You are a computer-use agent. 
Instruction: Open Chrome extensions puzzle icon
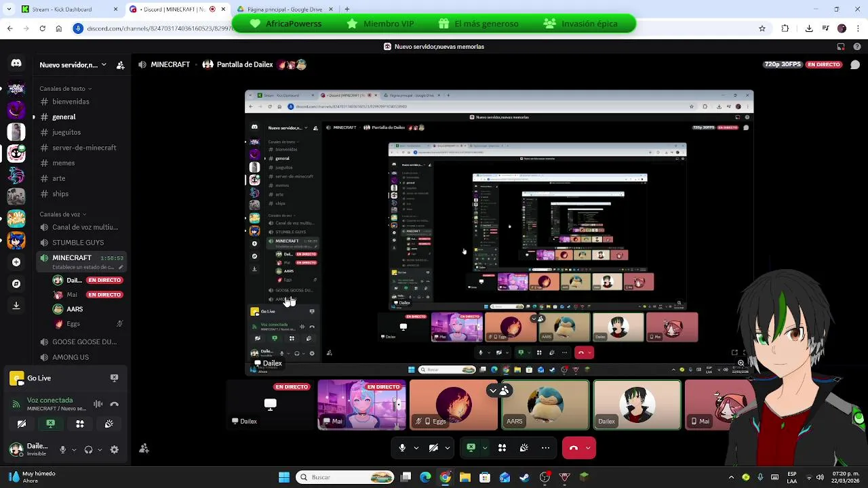[785, 28]
